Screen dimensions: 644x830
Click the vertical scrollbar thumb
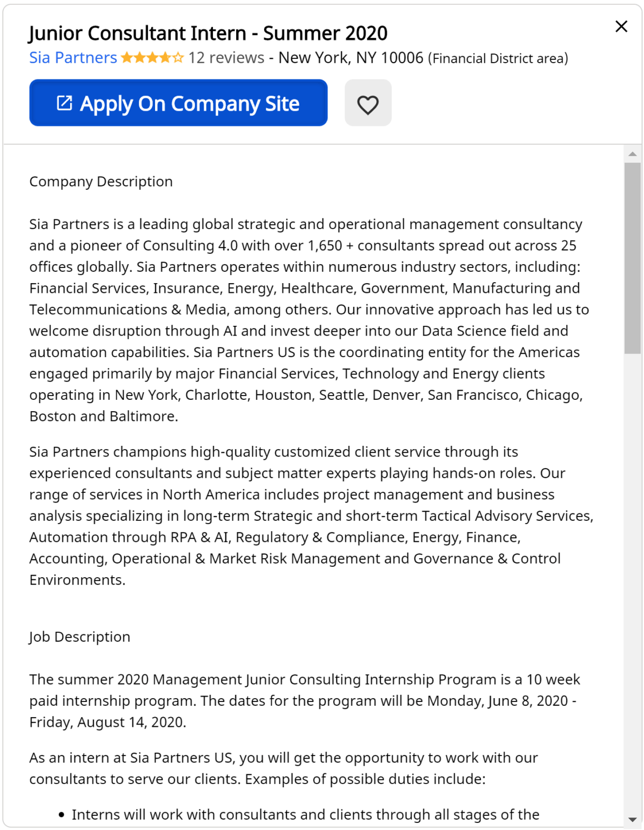click(x=632, y=258)
